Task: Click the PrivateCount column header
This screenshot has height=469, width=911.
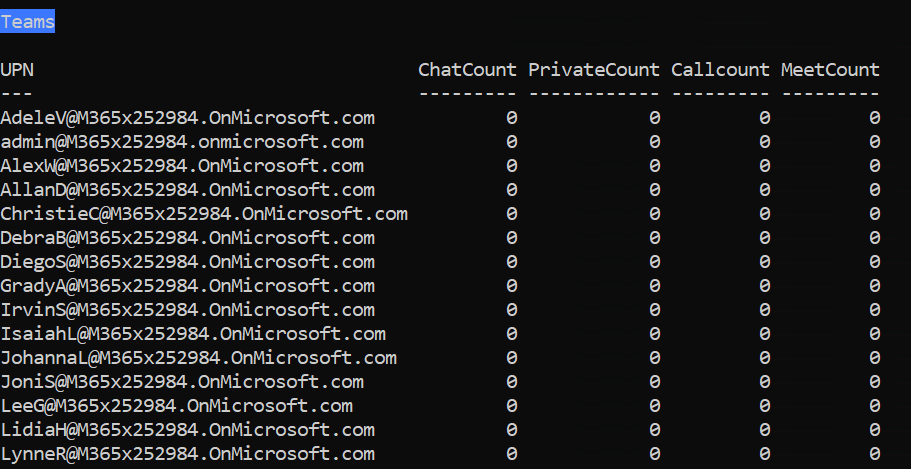Action: [594, 70]
